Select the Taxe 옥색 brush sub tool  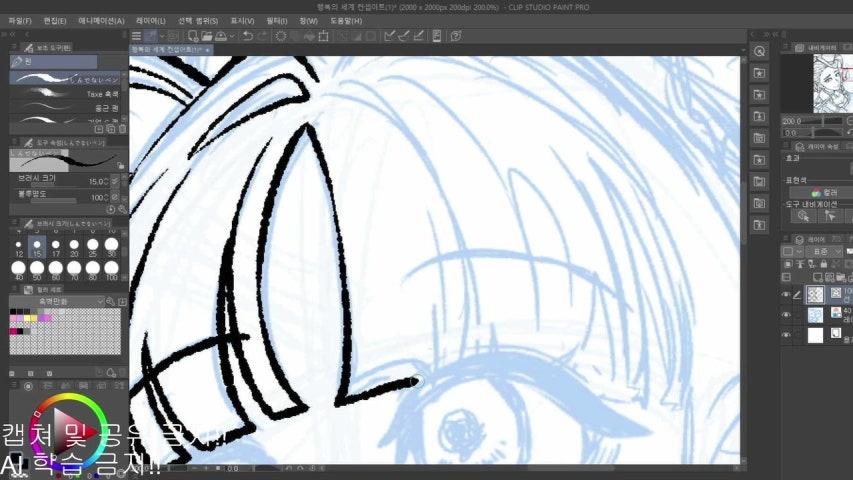65,94
